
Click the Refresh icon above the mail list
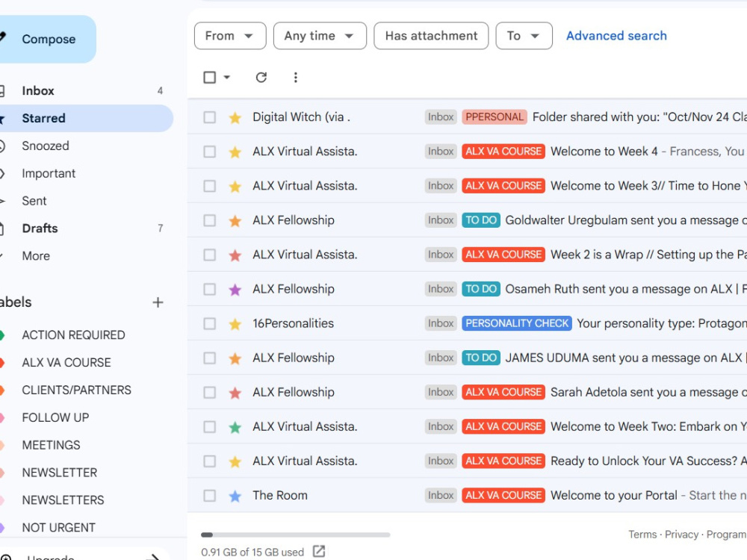[261, 77]
